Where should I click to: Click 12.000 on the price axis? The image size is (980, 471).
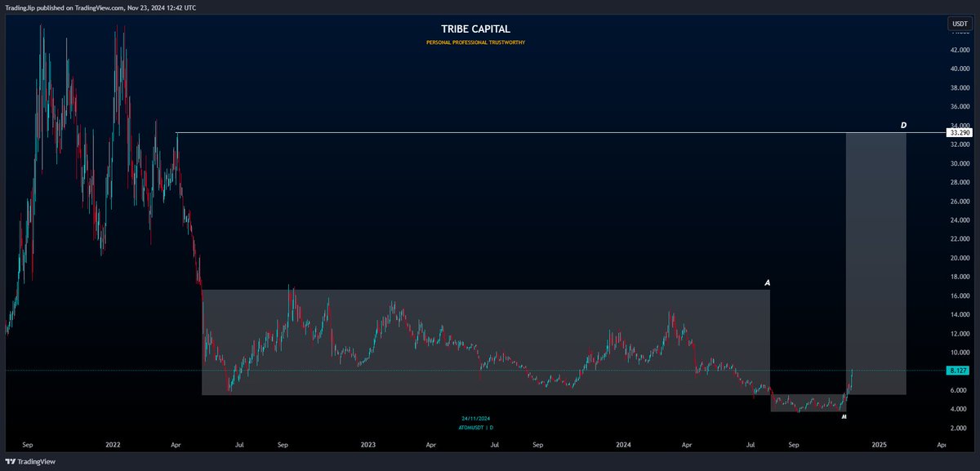click(958, 333)
